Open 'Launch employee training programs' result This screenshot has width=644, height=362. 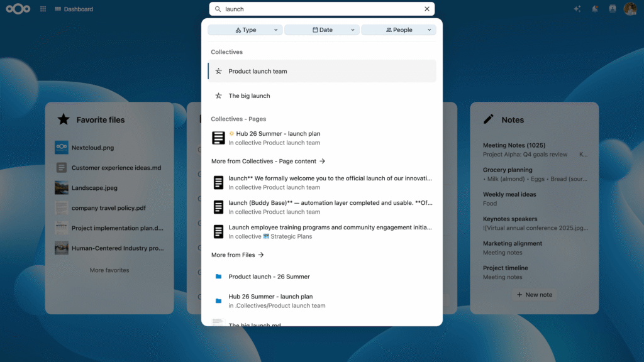tap(322, 232)
